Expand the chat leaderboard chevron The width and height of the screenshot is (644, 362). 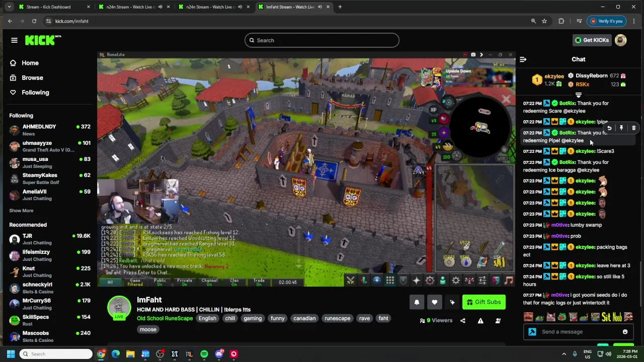tap(579, 95)
